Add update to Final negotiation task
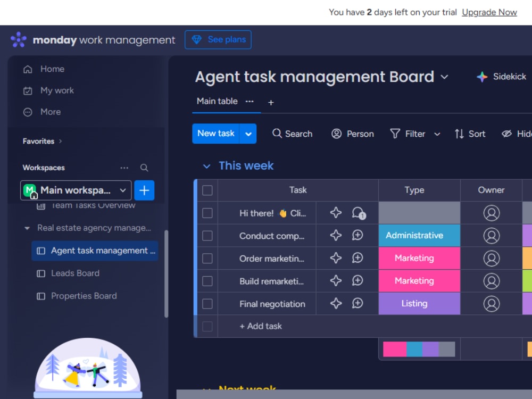This screenshot has width=532, height=399. point(358,303)
